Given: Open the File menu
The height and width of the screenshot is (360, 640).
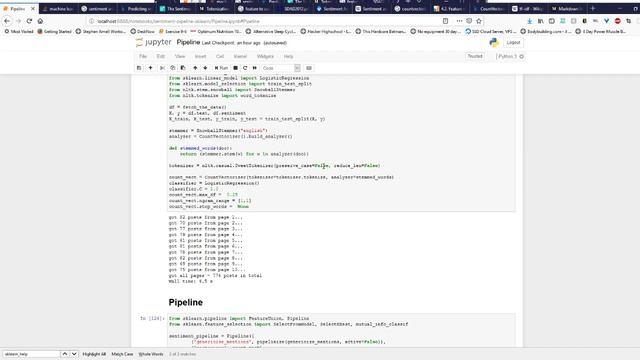Looking at the screenshot, I should (x=143, y=56).
